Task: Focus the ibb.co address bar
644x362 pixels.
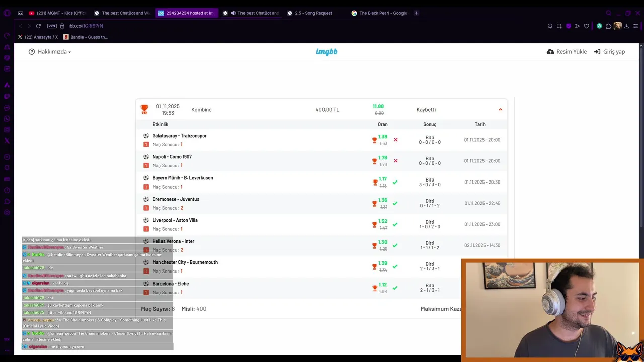Action: (x=86, y=26)
